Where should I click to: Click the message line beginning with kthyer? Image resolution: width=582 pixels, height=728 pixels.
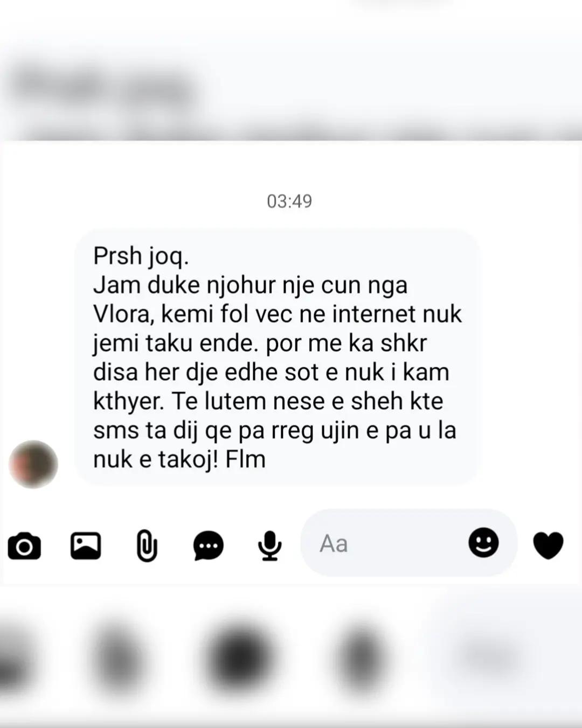tap(268, 401)
